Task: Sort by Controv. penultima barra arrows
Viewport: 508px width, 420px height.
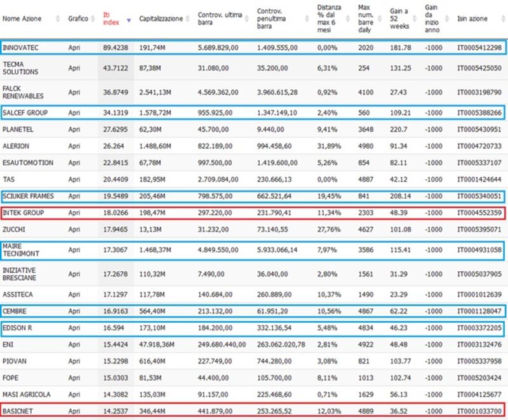Action: (x=307, y=19)
